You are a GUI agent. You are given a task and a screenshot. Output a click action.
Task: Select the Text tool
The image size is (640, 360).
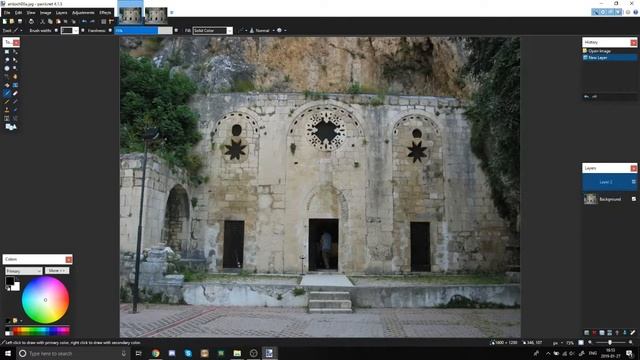[7, 118]
